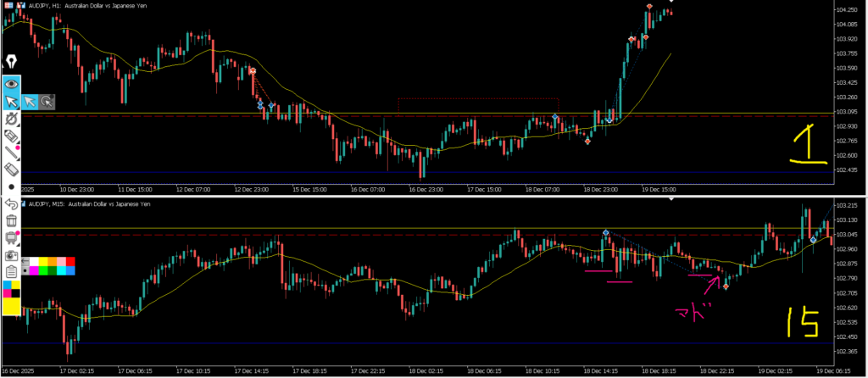
Task: Select the cursor mode tool in the toolbar
Action: [x=12, y=101]
